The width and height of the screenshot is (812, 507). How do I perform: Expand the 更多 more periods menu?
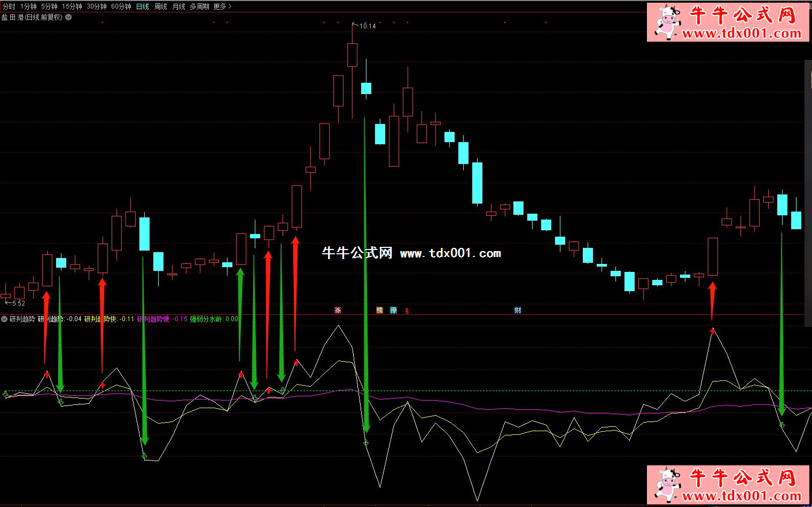(x=222, y=6)
